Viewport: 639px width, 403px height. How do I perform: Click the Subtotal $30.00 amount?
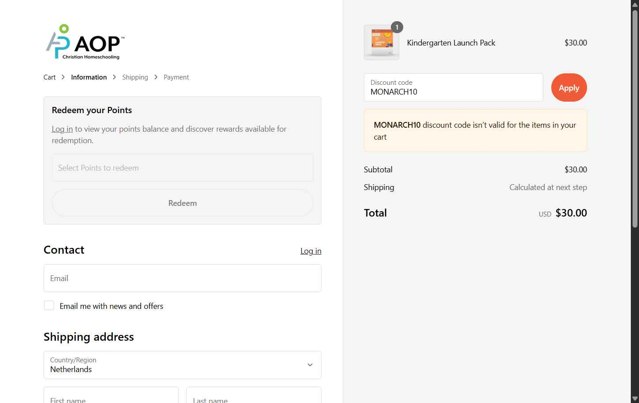[x=575, y=170]
